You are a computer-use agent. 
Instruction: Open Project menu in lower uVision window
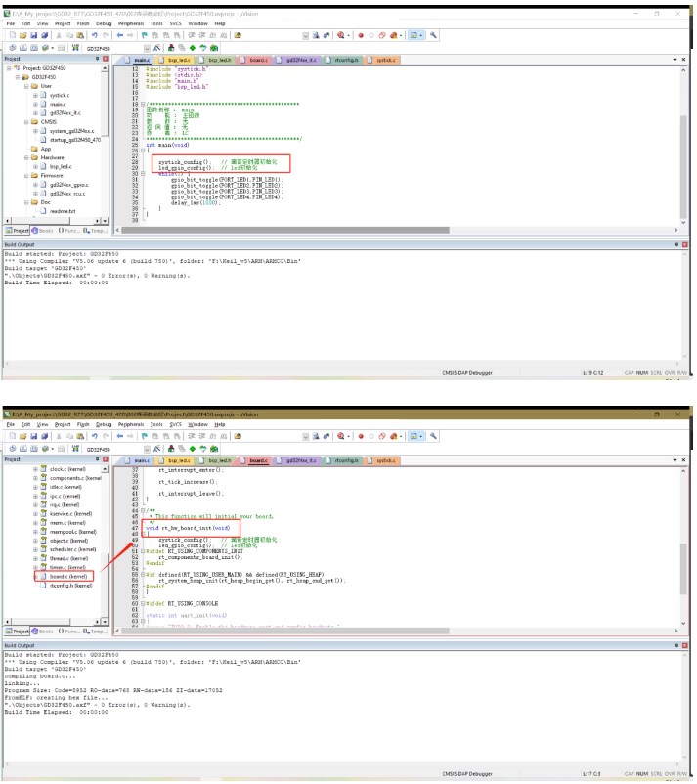coord(63,424)
